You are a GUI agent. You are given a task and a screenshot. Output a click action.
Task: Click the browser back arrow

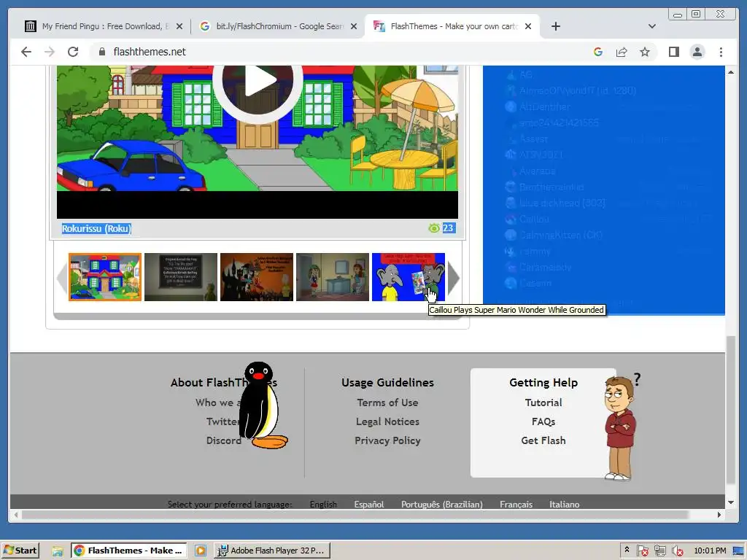(26, 52)
